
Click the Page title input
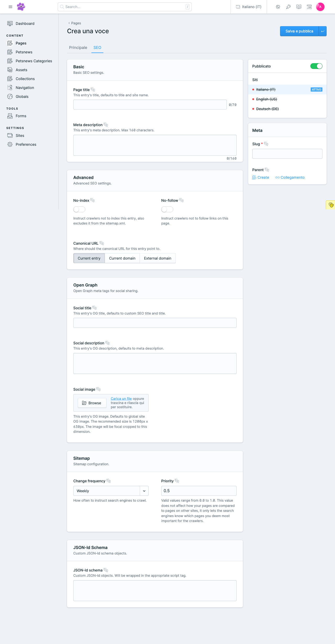pos(150,105)
